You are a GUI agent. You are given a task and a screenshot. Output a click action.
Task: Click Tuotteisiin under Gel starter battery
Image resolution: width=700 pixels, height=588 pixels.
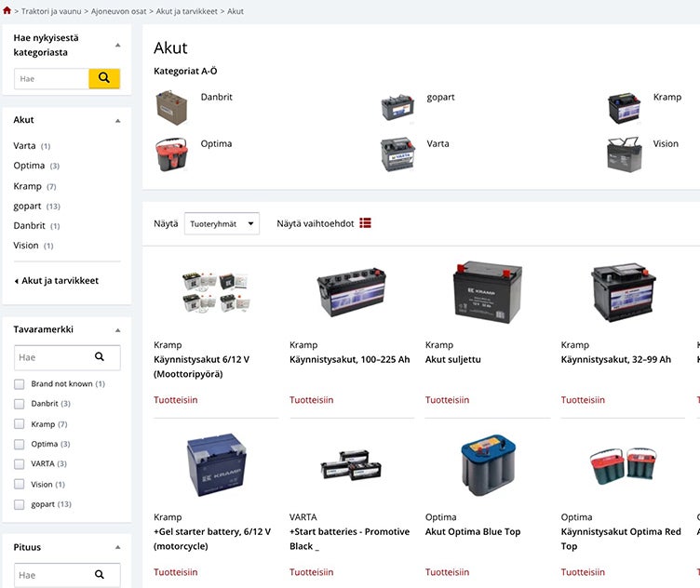click(175, 572)
